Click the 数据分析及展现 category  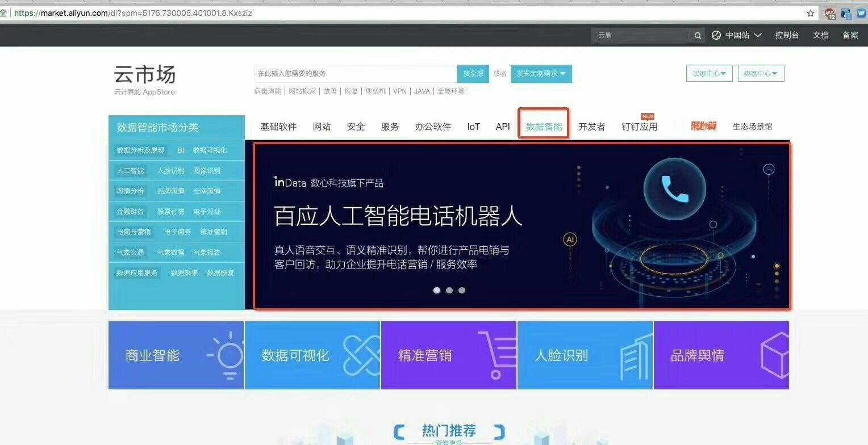coord(140,150)
